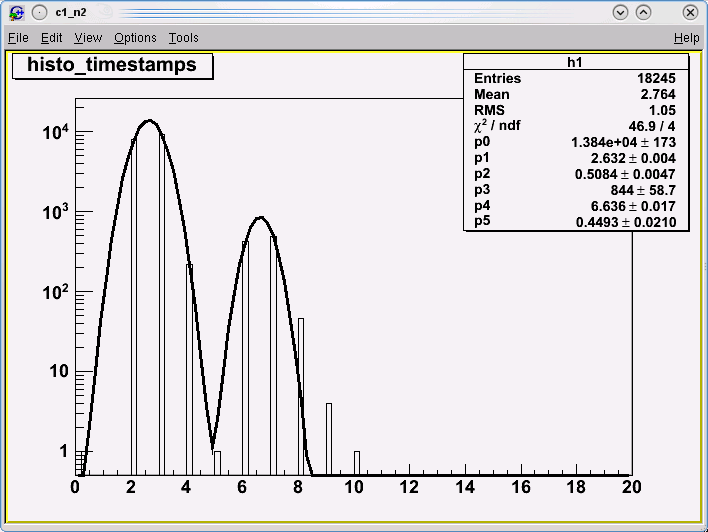The width and height of the screenshot is (708, 532).
Task: Open the View menu
Action: pyautogui.click(x=88, y=37)
